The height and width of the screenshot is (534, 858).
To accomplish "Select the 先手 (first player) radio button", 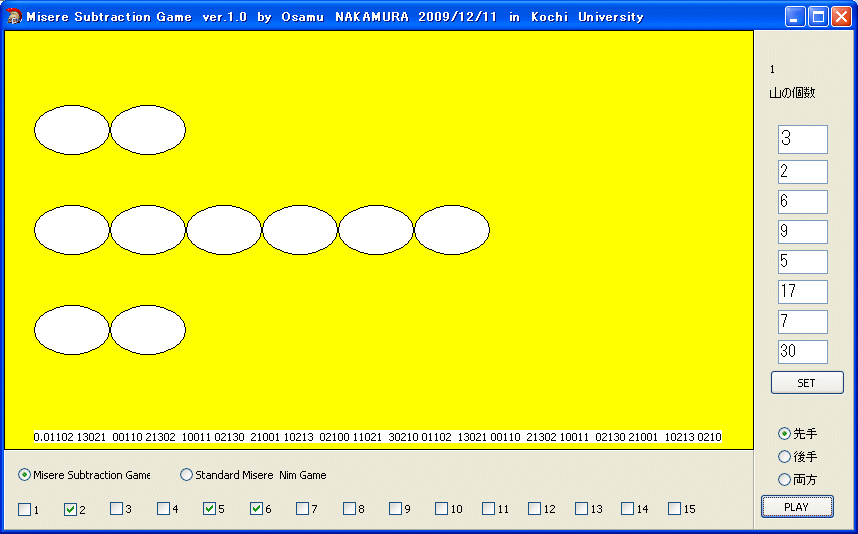I will (x=785, y=433).
